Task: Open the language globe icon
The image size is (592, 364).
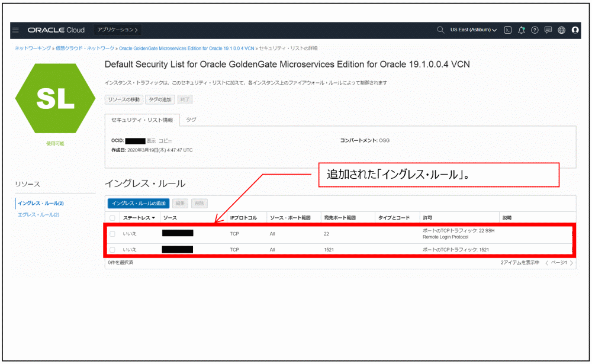Action: (x=561, y=30)
